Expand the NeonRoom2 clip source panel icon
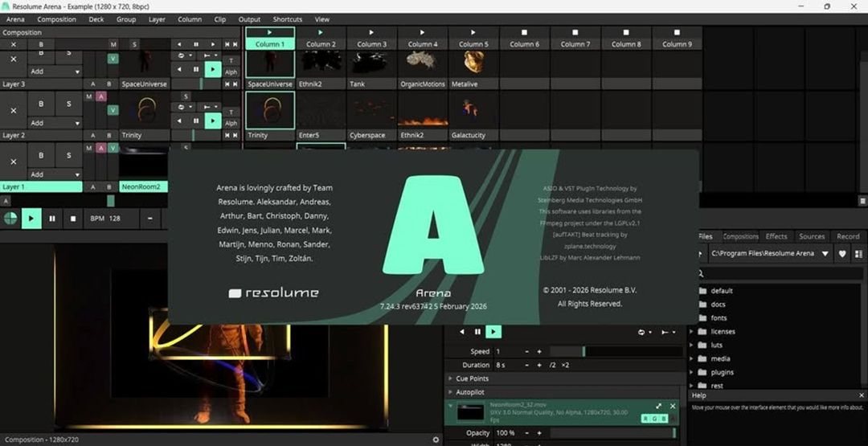 [x=658, y=406]
